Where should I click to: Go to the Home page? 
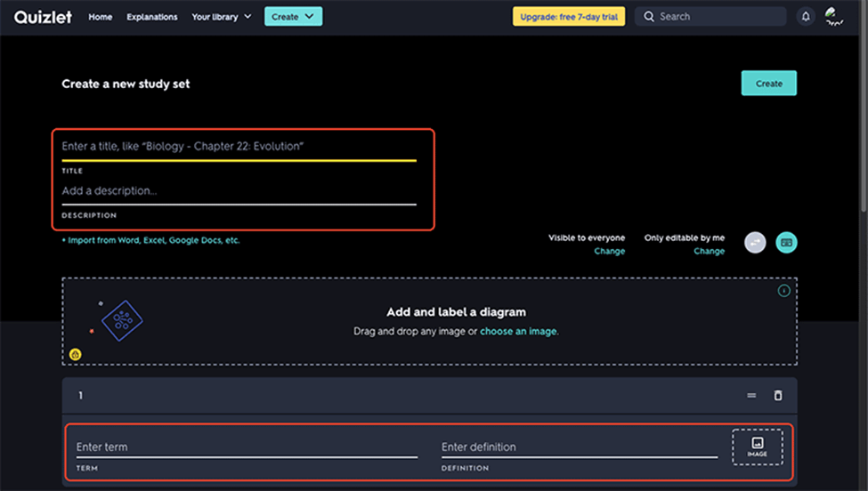pos(101,17)
